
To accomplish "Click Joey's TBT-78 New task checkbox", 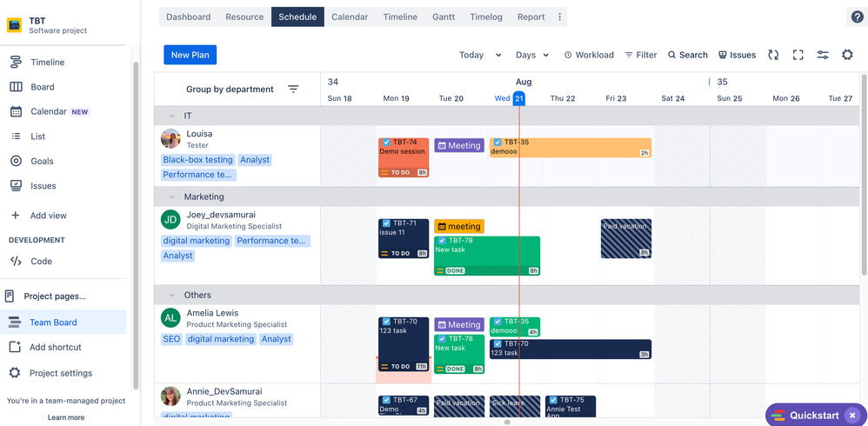I will (x=442, y=240).
